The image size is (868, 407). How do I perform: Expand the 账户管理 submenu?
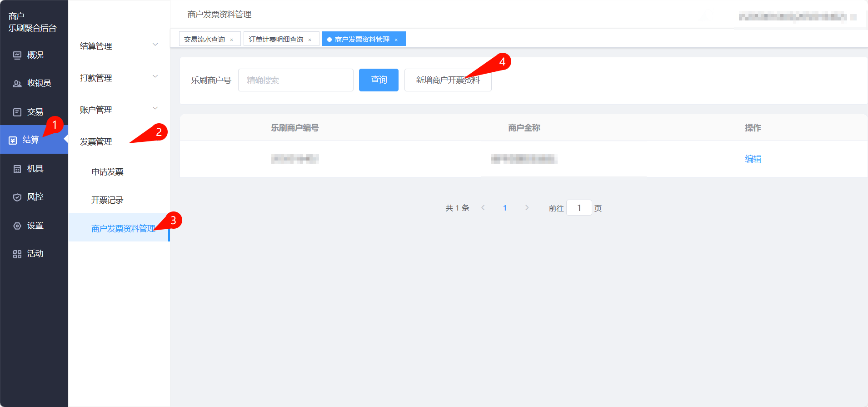click(118, 110)
